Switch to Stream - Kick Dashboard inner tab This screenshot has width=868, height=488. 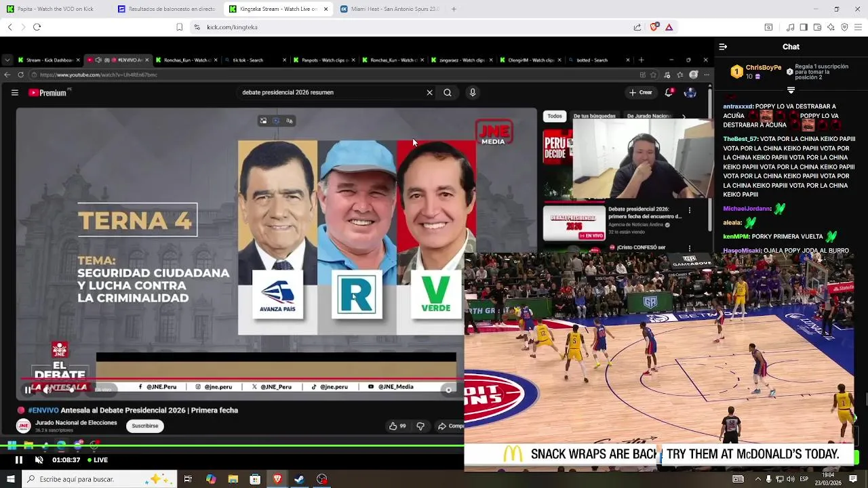[50, 60]
